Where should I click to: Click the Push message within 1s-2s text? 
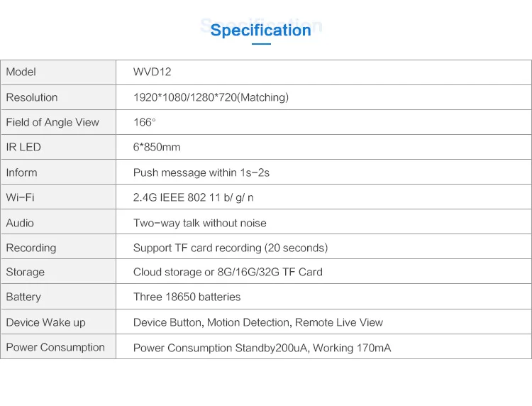(201, 173)
